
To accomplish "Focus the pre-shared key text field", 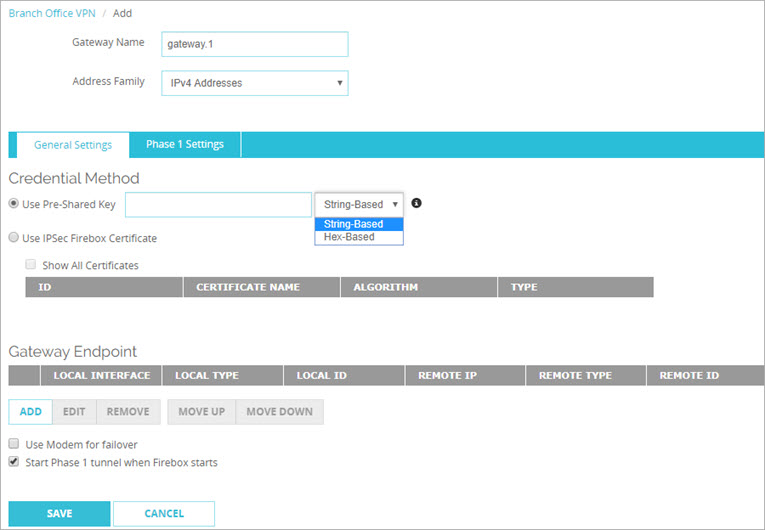I will tap(218, 205).
